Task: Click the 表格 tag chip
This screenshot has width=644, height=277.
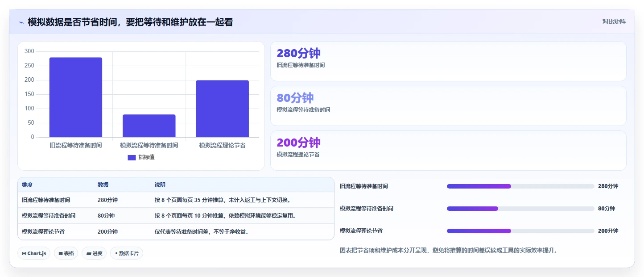Action: [x=66, y=253]
